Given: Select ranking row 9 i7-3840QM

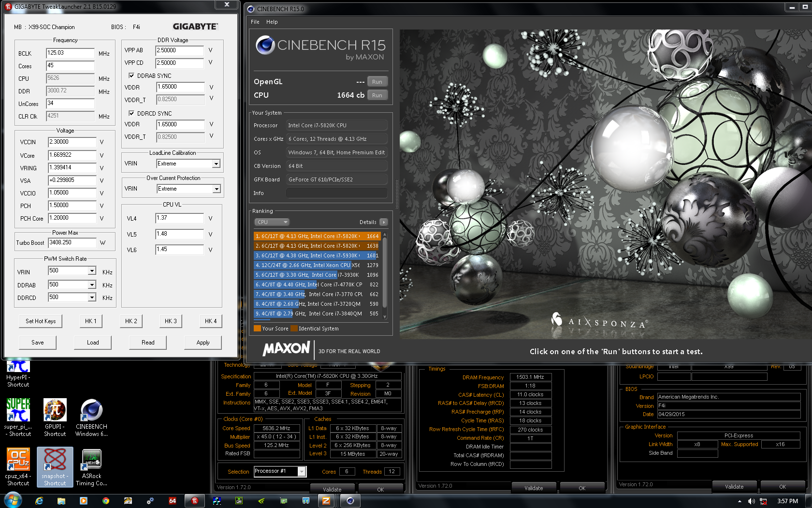Looking at the screenshot, I should click(x=317, y=314).
